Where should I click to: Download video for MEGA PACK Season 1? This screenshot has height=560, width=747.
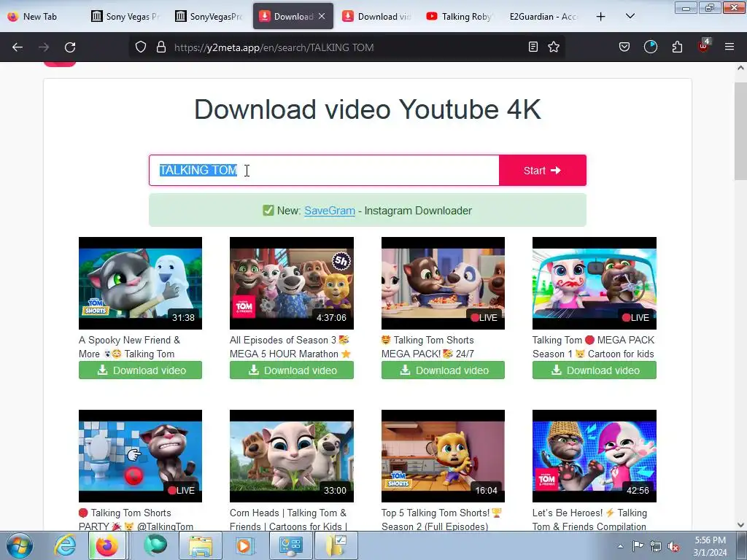pyautogui.click(x=594, y=370)
